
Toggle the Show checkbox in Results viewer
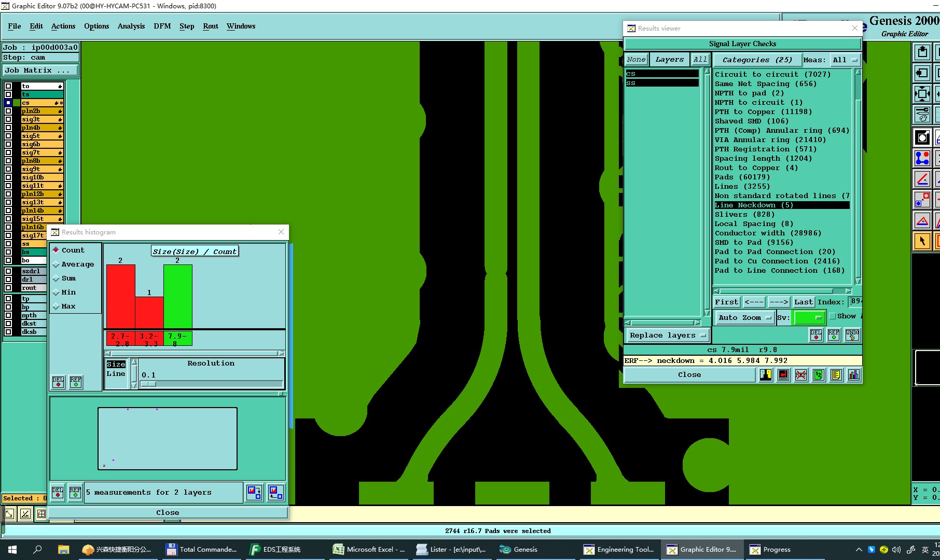(x=833, y=316)
